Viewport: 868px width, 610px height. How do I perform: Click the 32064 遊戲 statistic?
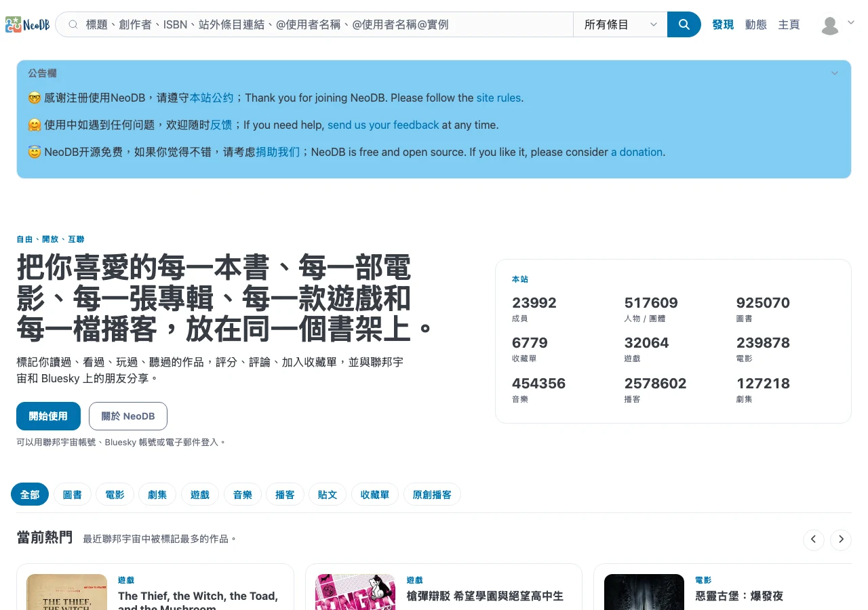(x=646, y=349)
